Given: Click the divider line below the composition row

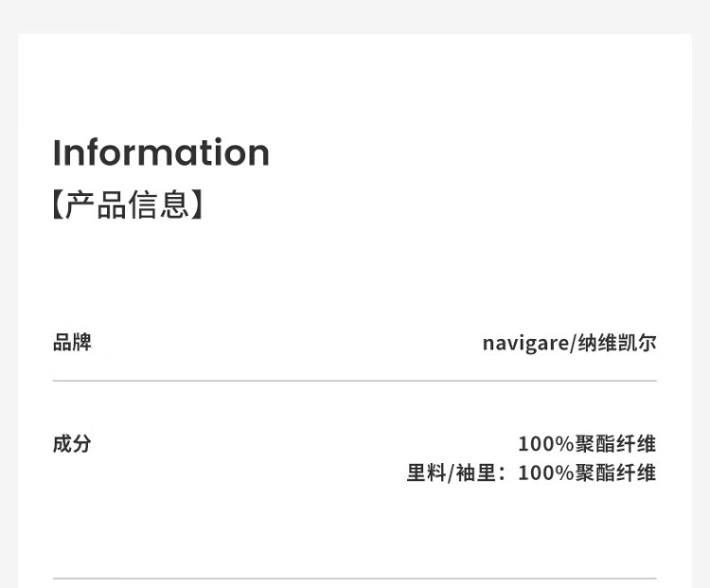Looking at the screenshot, I should pos(354,578).
